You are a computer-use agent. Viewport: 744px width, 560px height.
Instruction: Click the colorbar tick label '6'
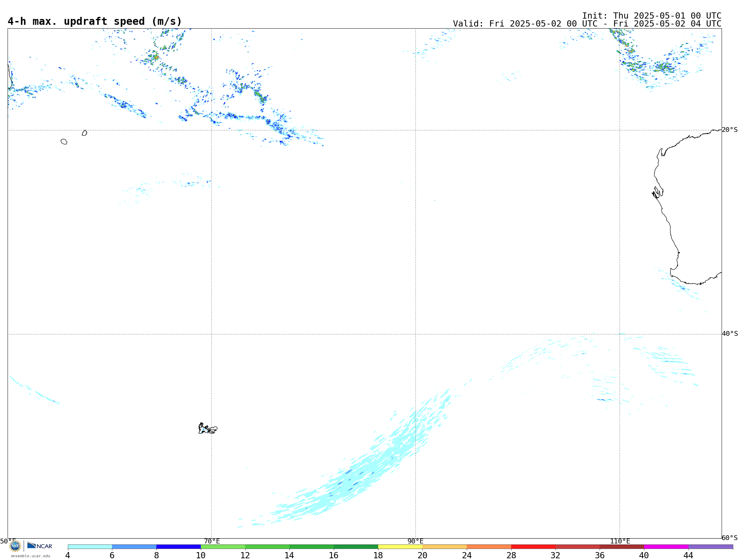(x=112, y=555)
